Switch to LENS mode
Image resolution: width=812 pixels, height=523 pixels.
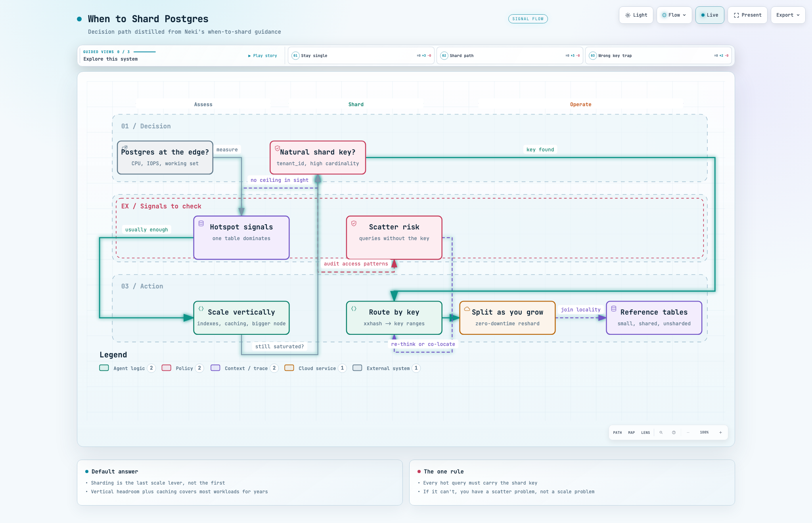pyautogui.click(x=645, y=432)
